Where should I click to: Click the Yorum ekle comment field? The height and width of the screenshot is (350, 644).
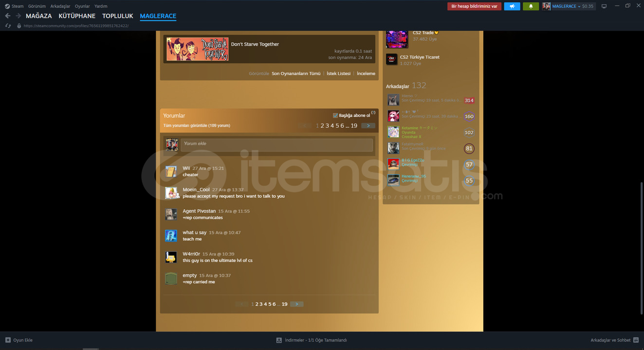coord(276,144)
